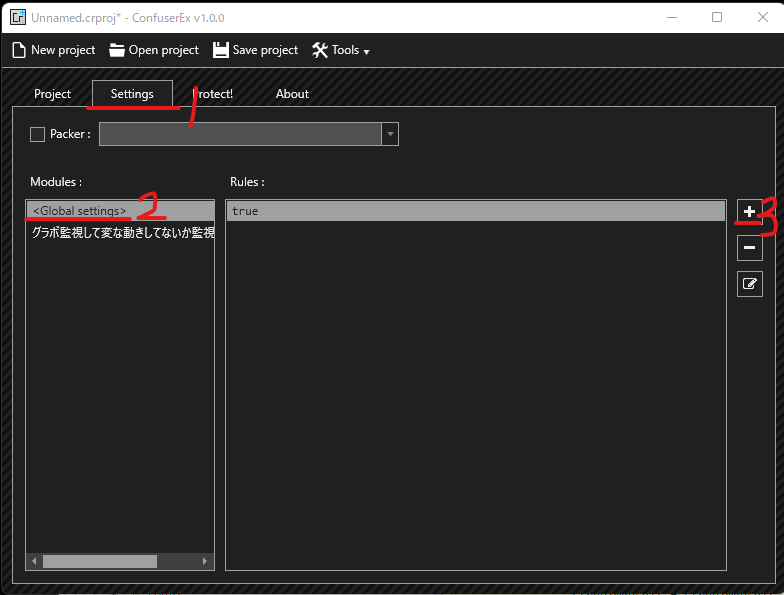Save the project with Save project
Image resolution: width=784 pixels, height=595 pixels.
coord(256,50)
